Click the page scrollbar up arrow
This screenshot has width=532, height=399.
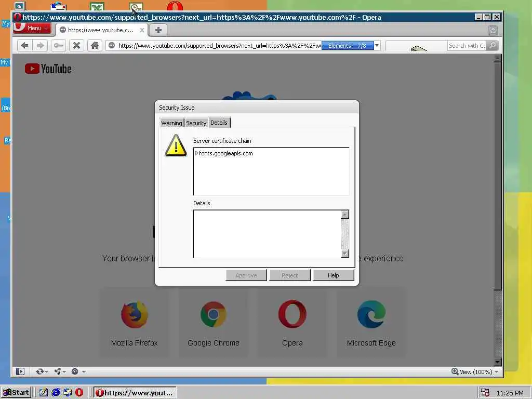point(497,58)
